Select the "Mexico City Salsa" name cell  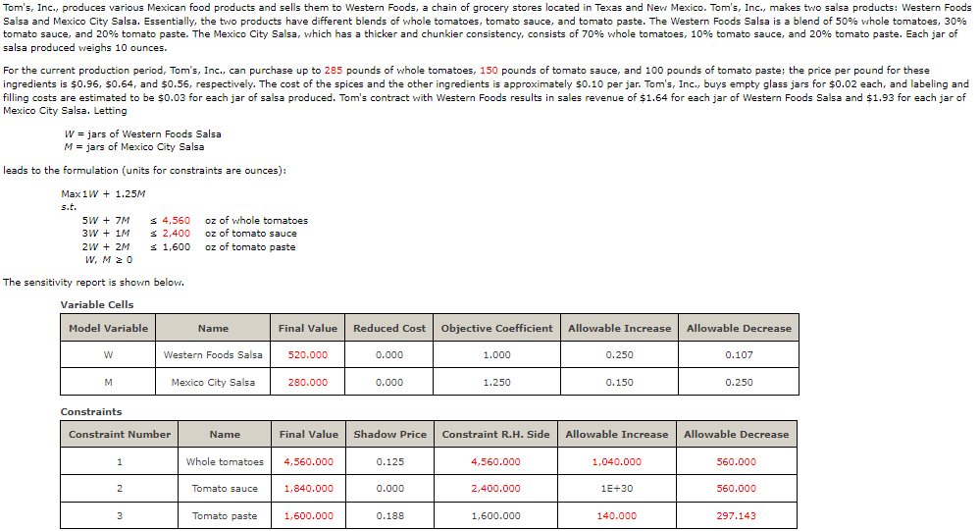click(x=213, y=382)
